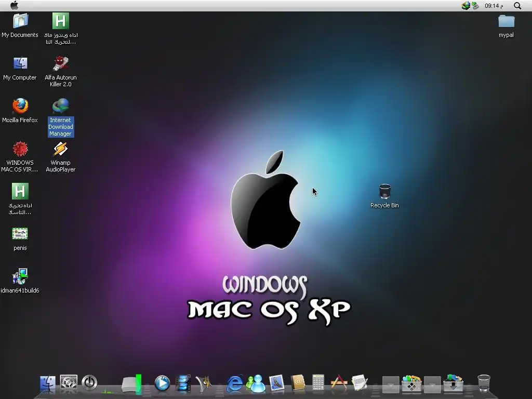532x399 pixels.
Task: Open the gray stack left of the downloads box
Action: tap(432, 385)
